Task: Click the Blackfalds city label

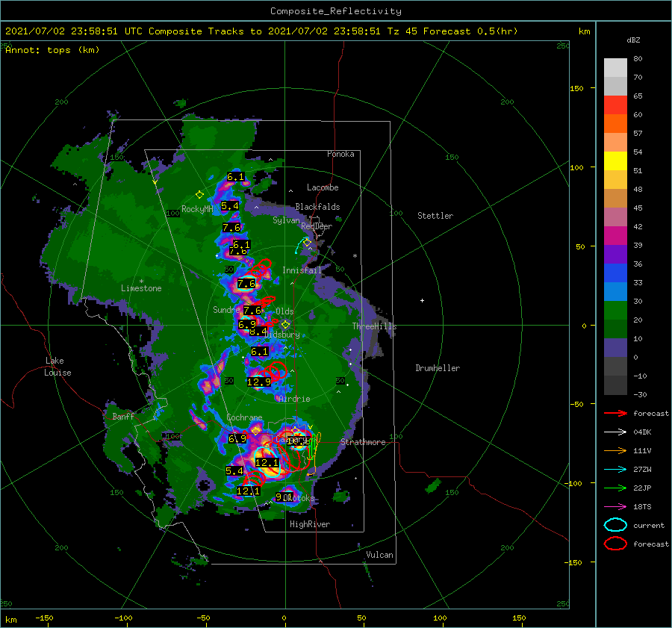Action: tap(317, 207)
